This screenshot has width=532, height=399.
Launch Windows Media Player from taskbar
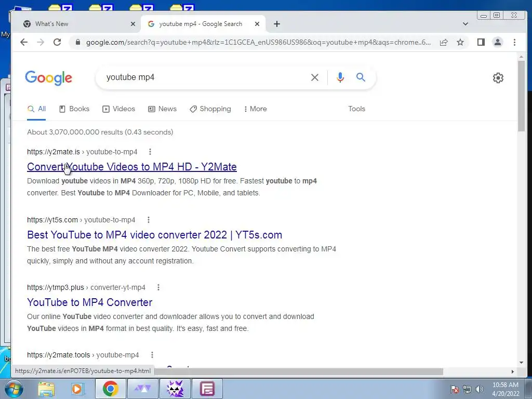click(x=77, y=389)
